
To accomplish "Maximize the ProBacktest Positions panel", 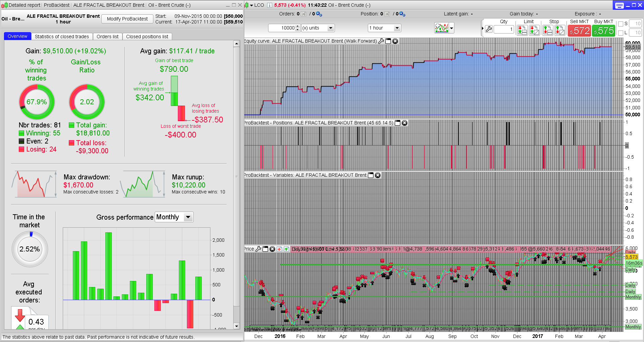I will point(398,123).
